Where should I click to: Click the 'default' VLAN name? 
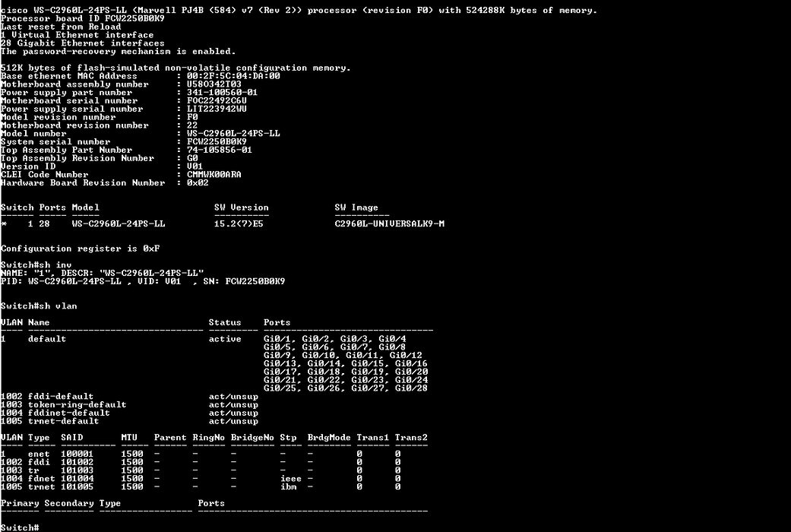pyautogui.click(x=47, y=339)
